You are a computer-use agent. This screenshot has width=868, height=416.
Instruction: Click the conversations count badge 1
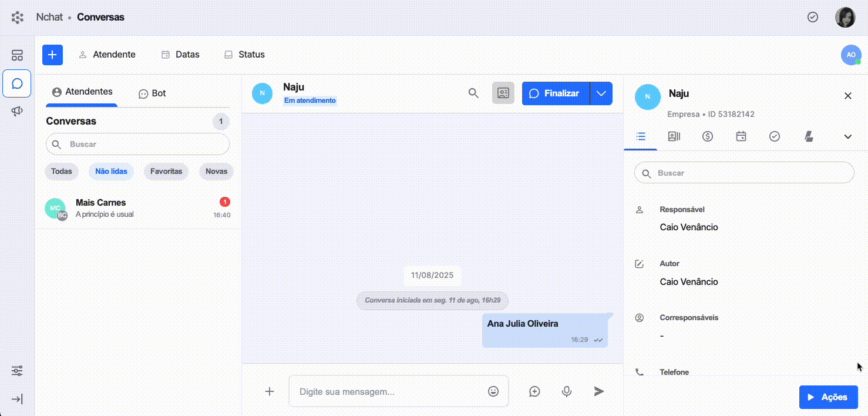click(221, 122)
